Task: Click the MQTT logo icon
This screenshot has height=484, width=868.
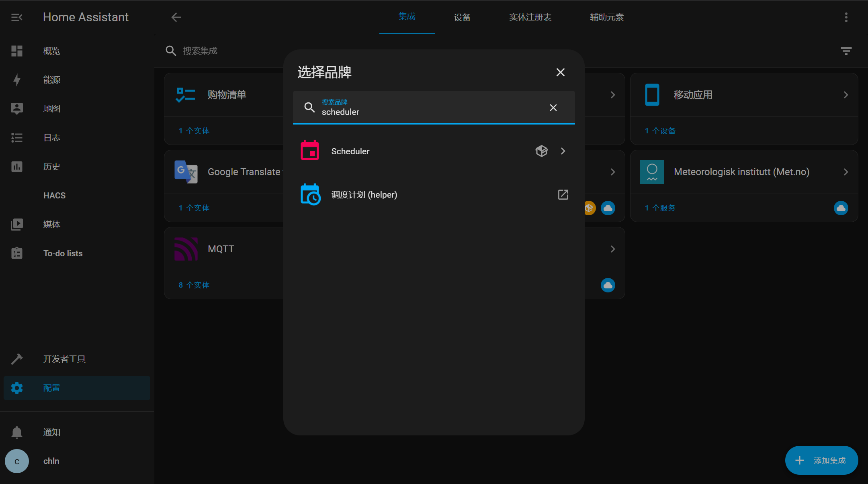Action: point(186,249)
